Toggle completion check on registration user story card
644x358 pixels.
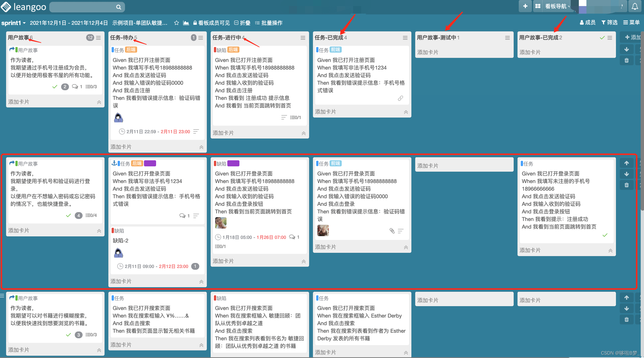(55, 87)
